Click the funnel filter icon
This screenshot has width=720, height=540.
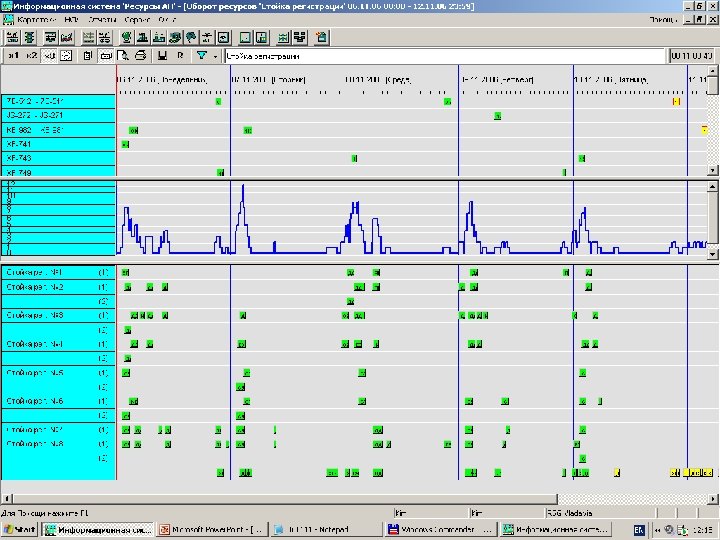pos(202,56)
